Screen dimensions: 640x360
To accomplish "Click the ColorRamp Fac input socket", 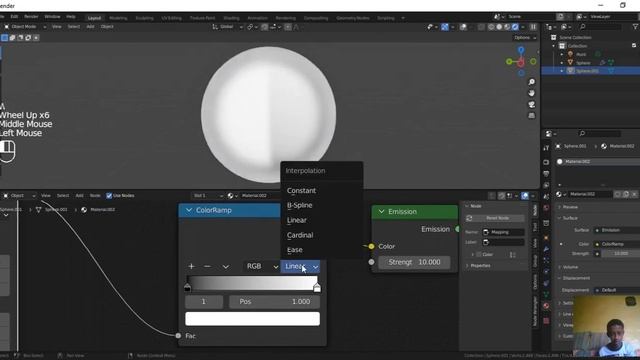I will (x=178, y=336).
